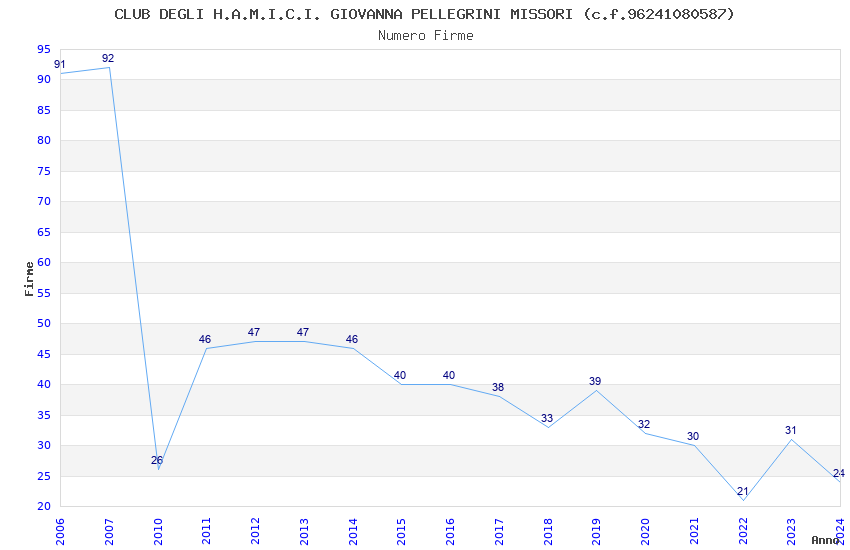Image resolution: width=850 pixels, height=550 pixels.
Task: Select data label 24 for year 2024
Action: pyautogui.click(x=839, y=473)
